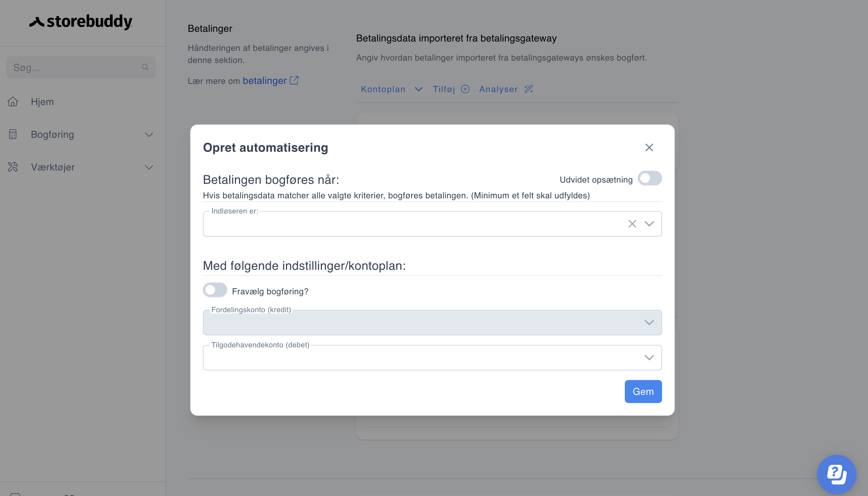Click the Hjem house icon
The image size is (868, 496).
13,101
